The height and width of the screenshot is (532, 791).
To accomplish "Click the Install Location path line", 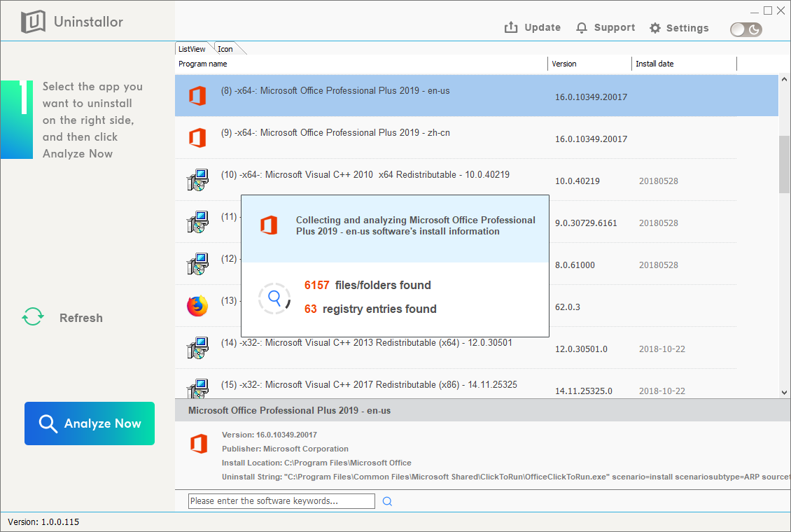I will (316, 463).
